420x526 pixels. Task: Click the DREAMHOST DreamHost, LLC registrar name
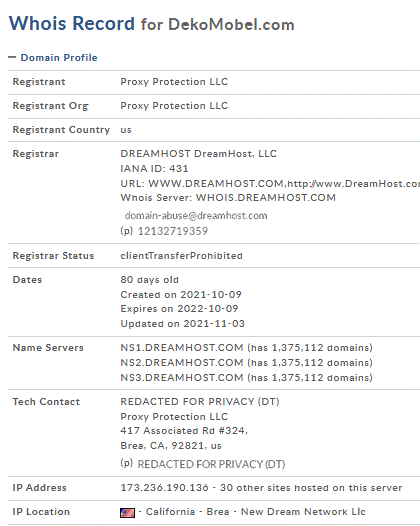199,154
